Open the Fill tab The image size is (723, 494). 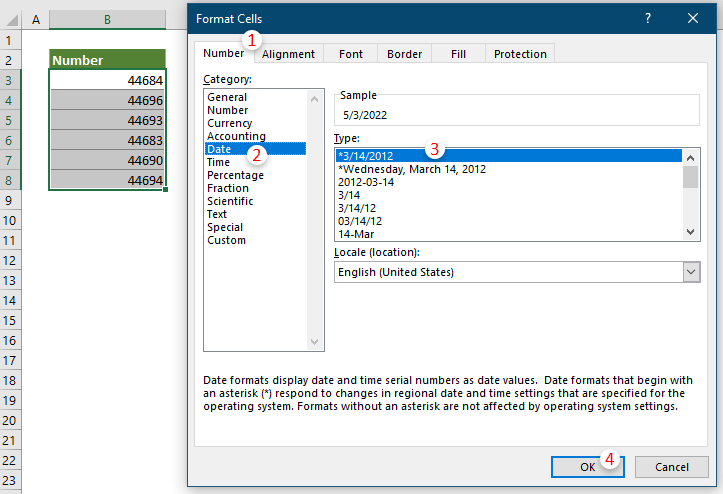pos(458,54)
